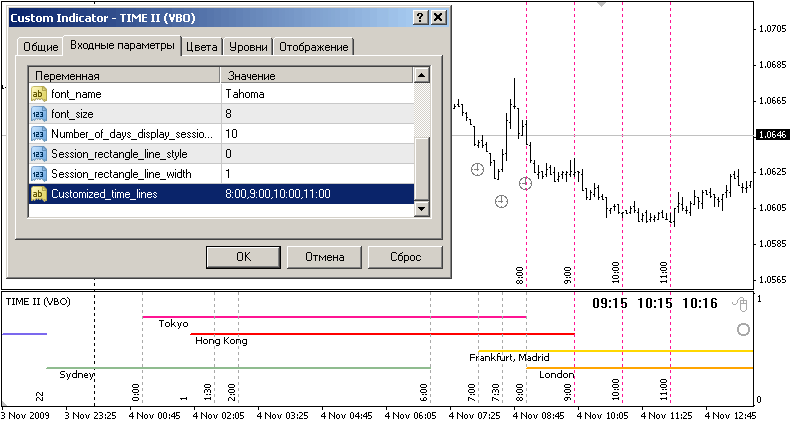This screenshot has height=424, width=793.
Task: Open the Общие tab
Action: 40,47
